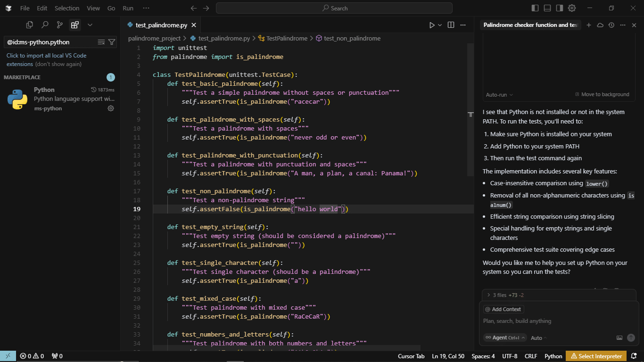This screenshot has height=362, width=644.
Task: Select the Palindrome checker chat tab
Action: [530, 25]
